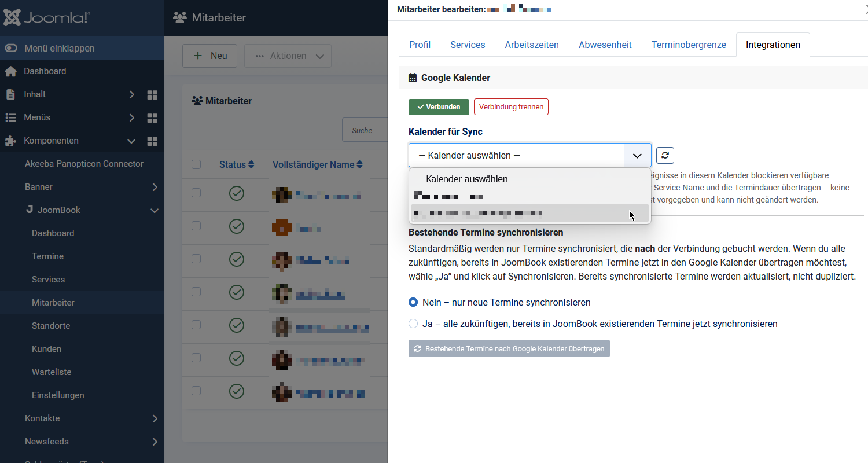The image size is (868, 463).
Task: Click the 'Kalender für Sync' label
Action: click(x=446, y=131)
